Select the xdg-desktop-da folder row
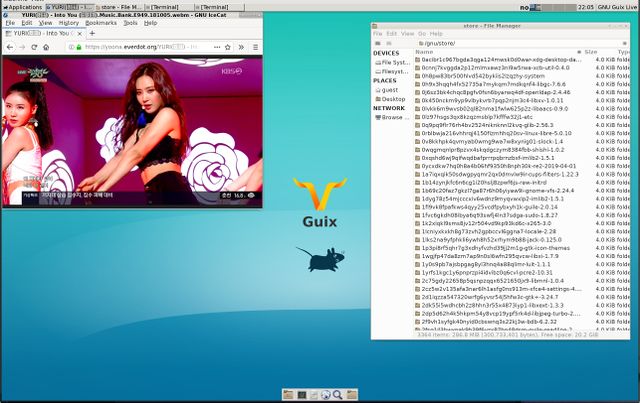 pyautogui.click(x=522, y=60)
